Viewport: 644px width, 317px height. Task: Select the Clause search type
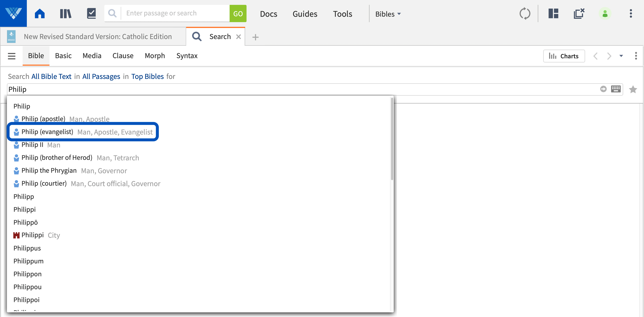[123, 56]
